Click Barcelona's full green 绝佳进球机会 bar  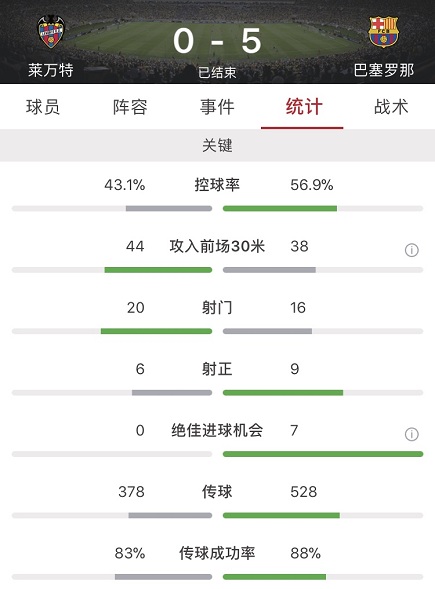click(x=323, y=454)
